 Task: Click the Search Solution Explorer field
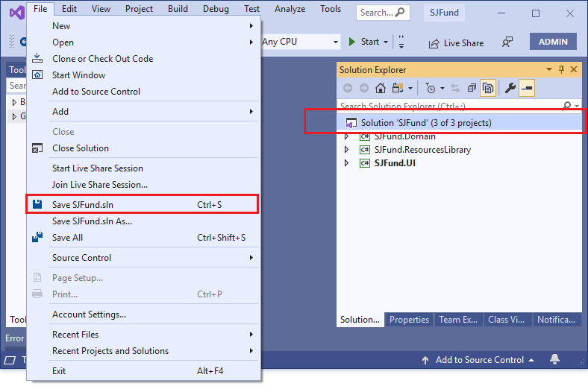pyautogui.click(x=450, y=106)
